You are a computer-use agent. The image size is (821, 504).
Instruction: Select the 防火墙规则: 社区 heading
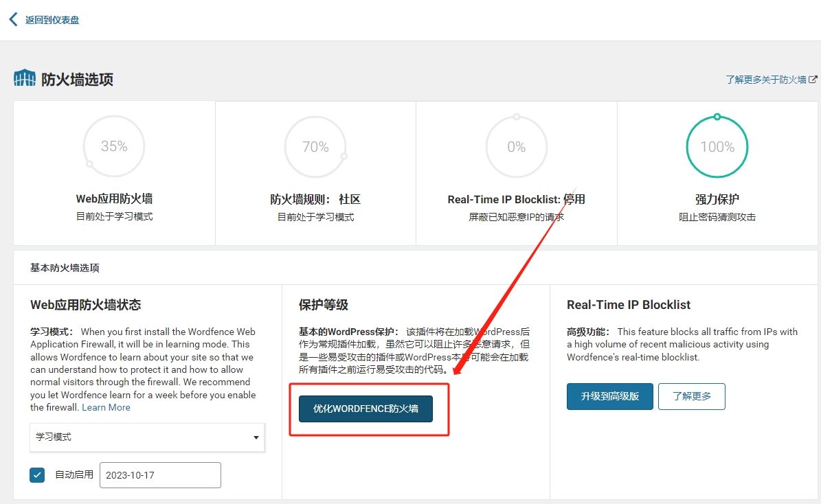(x=315, y=199)
